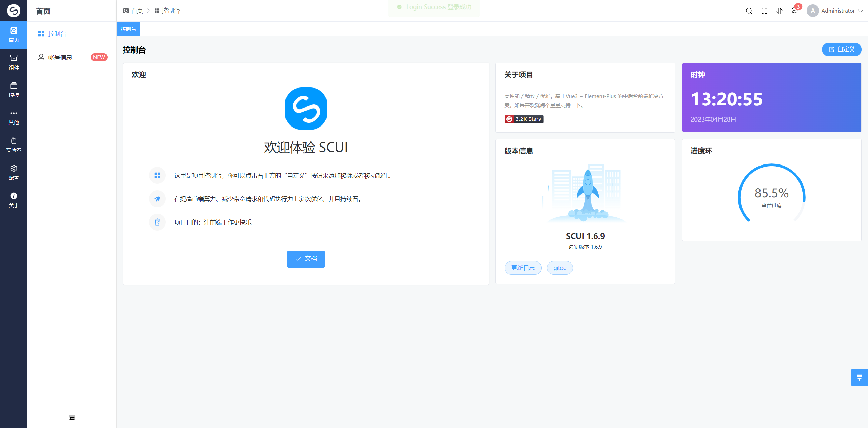Open the search icon in header
This screenshot has width=868, height=428.
(x=749, y=11)
